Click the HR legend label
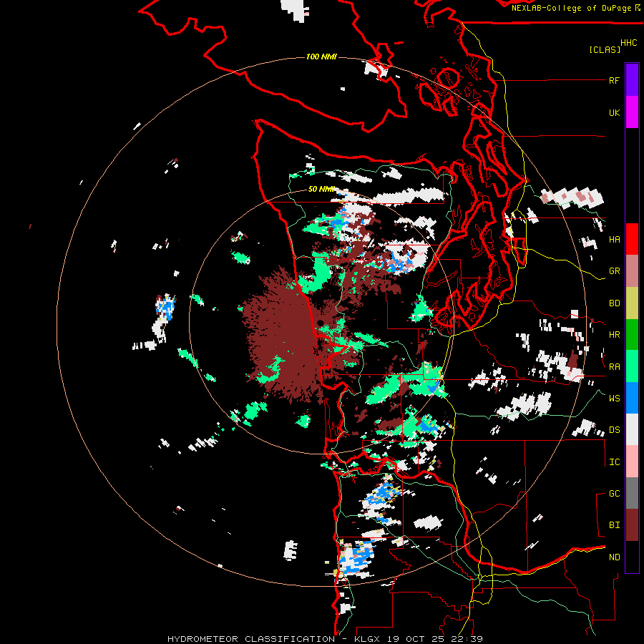This screenshot has height=644, width=644. (614, 335)
